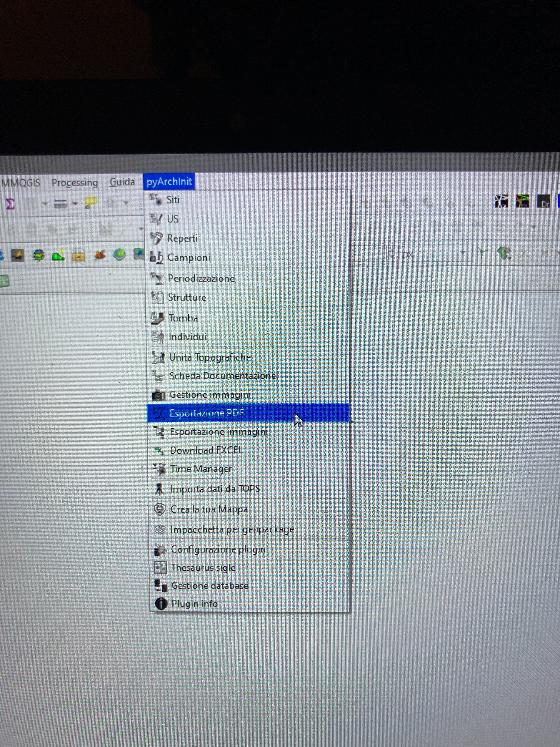The height and width of the screenshot is (747, 560).
Task: Click the stepper arrows beside px field
Action: (391, 254)
